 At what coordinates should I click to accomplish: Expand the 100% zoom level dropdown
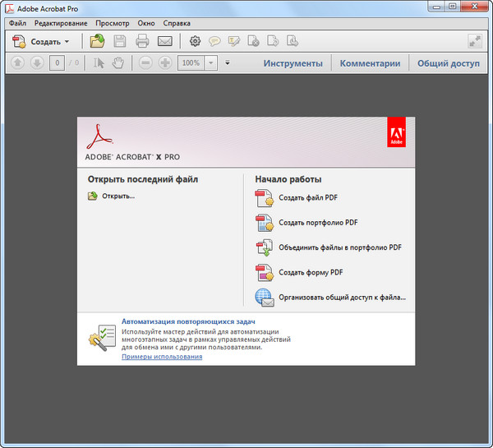[x=210, y=63]
